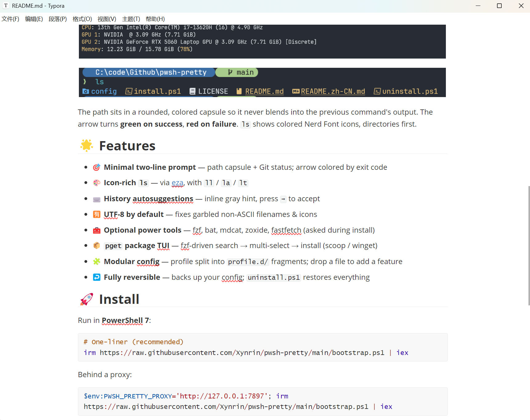Click the 'fastfetch' word in the tools list
530x420 pixels.
(286, 230)
